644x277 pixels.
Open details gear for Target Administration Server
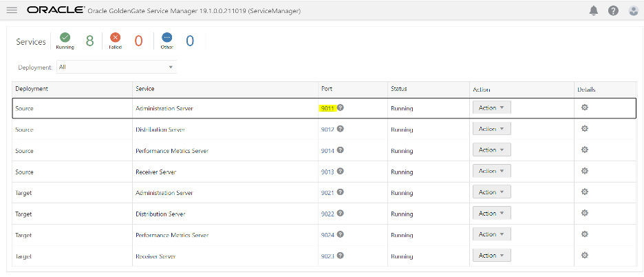pyautogui.click(x=585, y=192)
